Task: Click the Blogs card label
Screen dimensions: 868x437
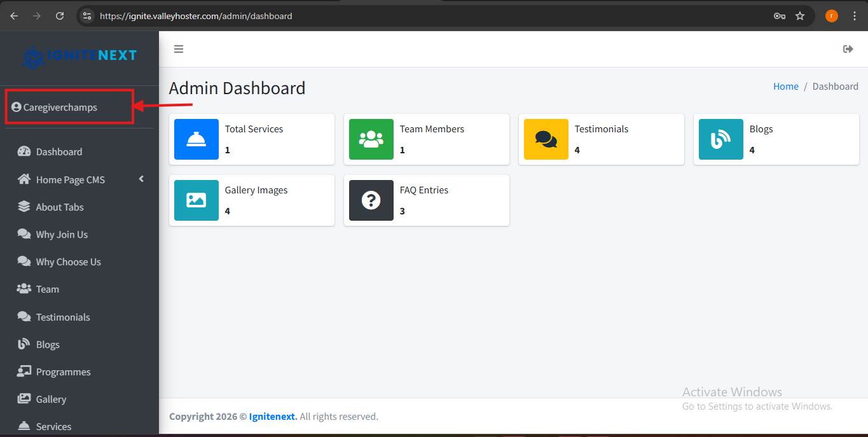Action: [x=761, y=129]
